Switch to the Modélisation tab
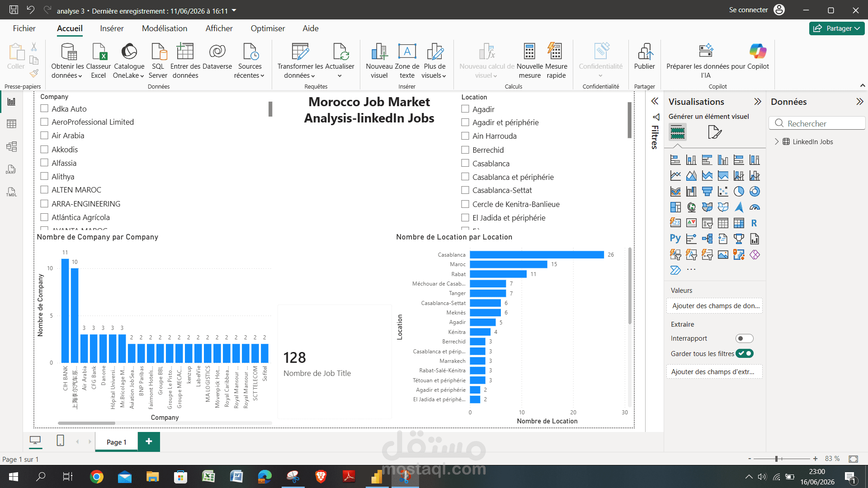Screen dimensions: 868x488 (165, 28)
